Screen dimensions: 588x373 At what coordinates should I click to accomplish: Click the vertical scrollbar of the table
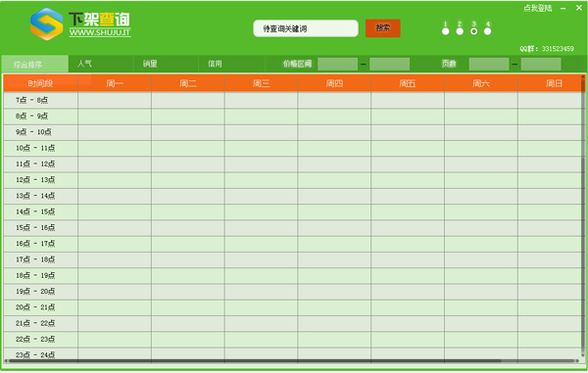[x=583, y=216]
